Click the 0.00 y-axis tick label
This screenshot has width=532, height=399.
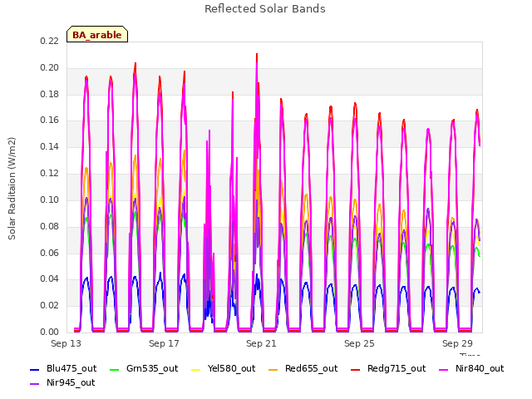[x=50, y=332]
